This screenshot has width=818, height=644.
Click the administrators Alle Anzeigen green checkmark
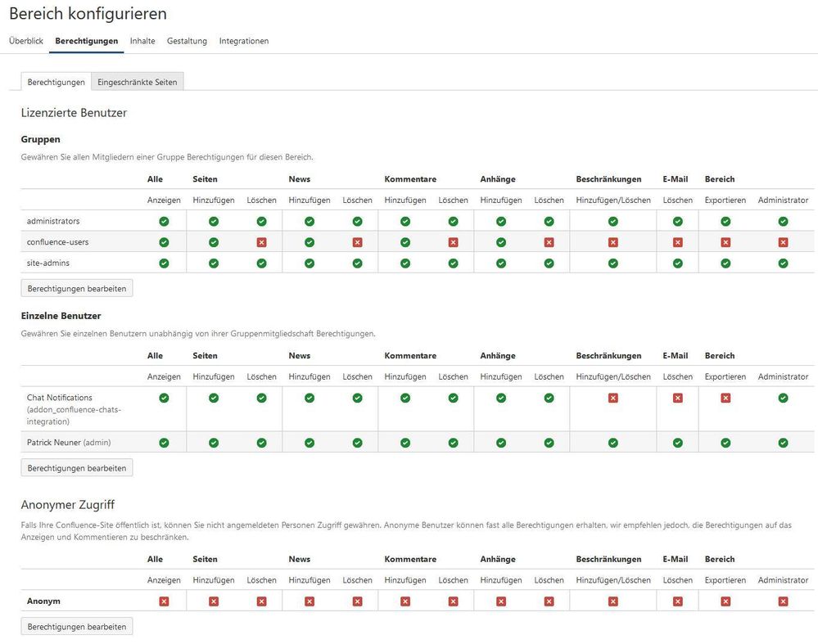click(164, 221)
